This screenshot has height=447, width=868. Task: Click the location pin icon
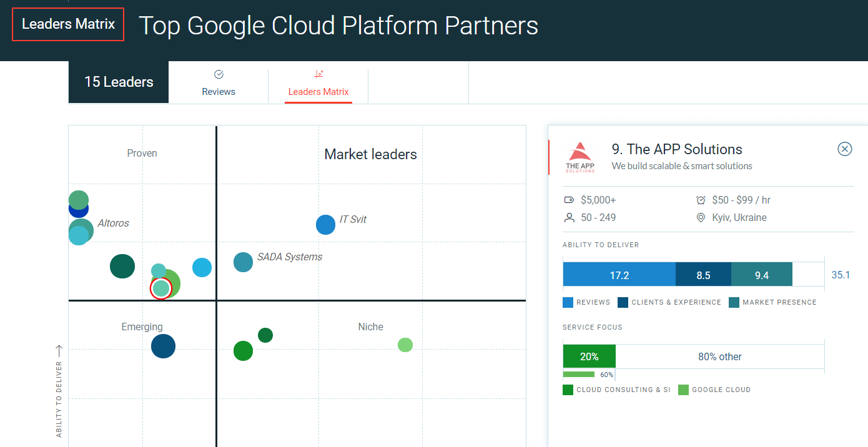point(701,218)
